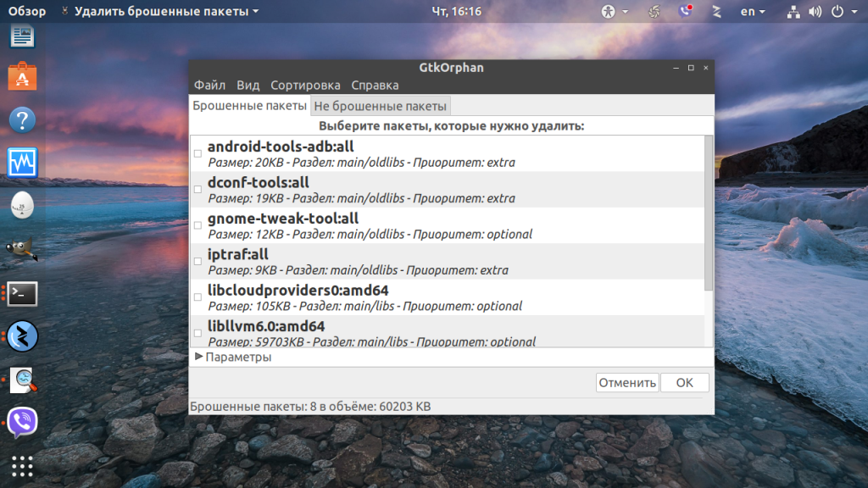Viewport: 868px width, 488px height.
Task: Open Ubuntu Software from the dock
Action: tap(22, 76)
